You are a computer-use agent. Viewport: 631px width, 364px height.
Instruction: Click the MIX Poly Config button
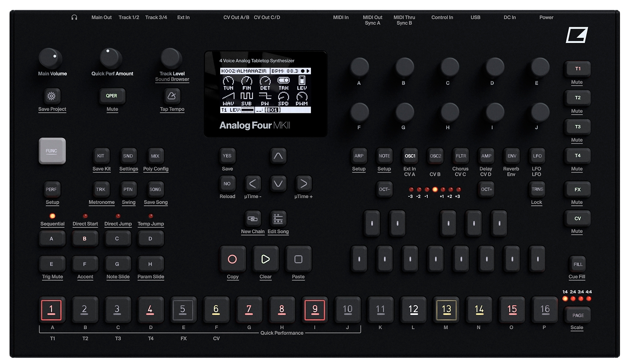[155, 156]
